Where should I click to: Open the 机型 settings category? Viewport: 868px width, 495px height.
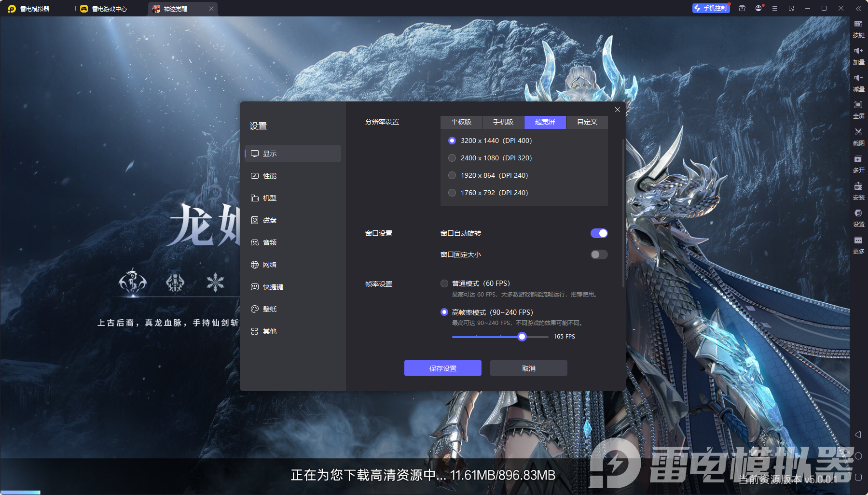(293, 198)
